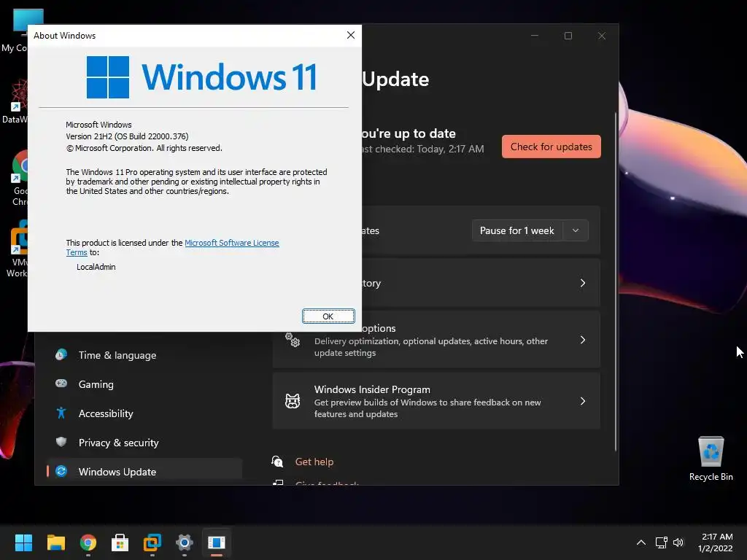Click the Settings window vertical scrollbar

[x=616, y=281]
